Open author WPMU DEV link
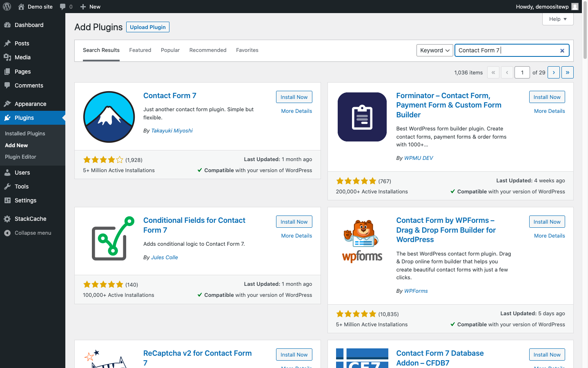The width and height of the screenshot is (588, 368). 419,158
